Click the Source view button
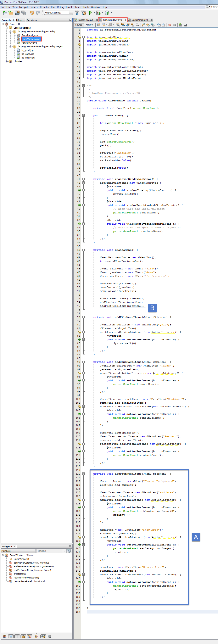Viewport: 218px width, 644px height. [x=79, y=25]
